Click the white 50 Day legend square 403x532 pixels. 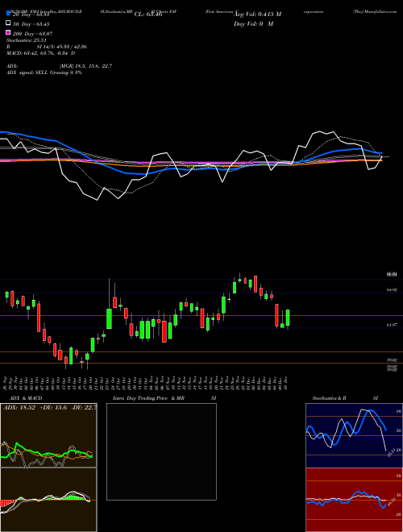[x=8, y=23]
